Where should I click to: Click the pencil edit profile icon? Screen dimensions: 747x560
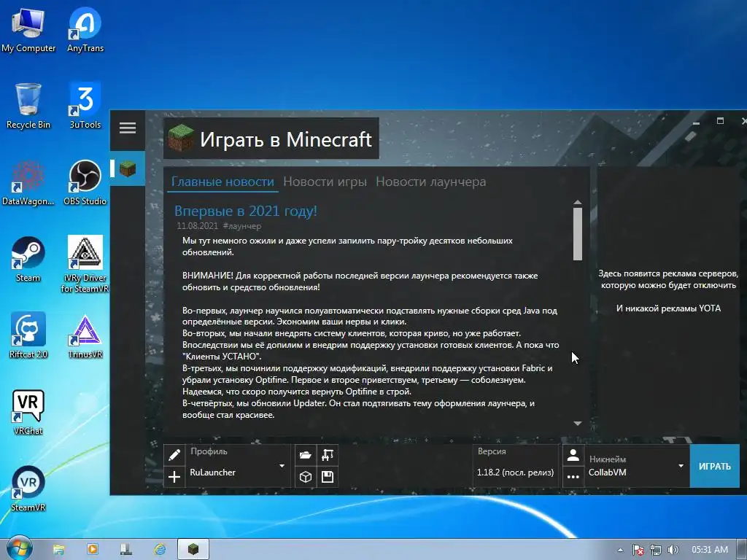pyautogui.click(x=174, y=455)
